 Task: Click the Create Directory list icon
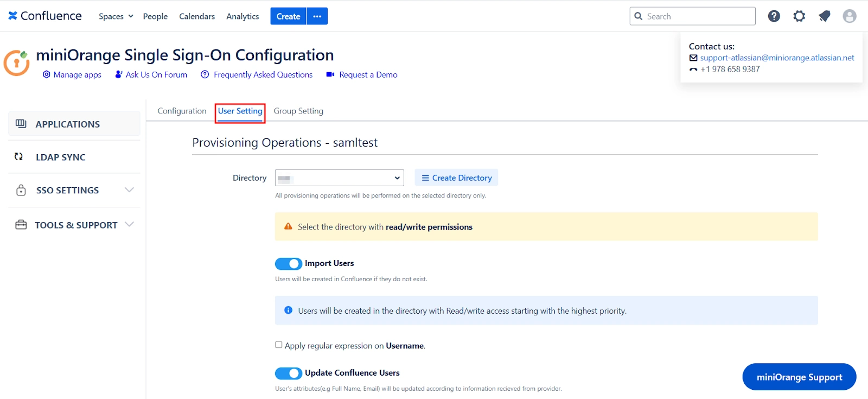point(425,178)
